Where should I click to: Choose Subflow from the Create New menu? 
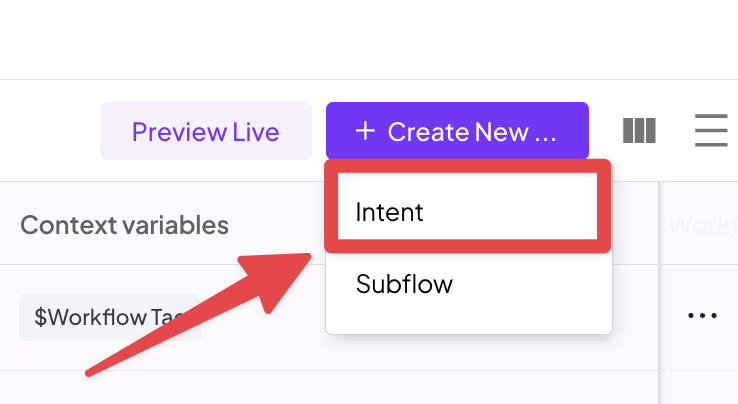click(x=469, y=284)
